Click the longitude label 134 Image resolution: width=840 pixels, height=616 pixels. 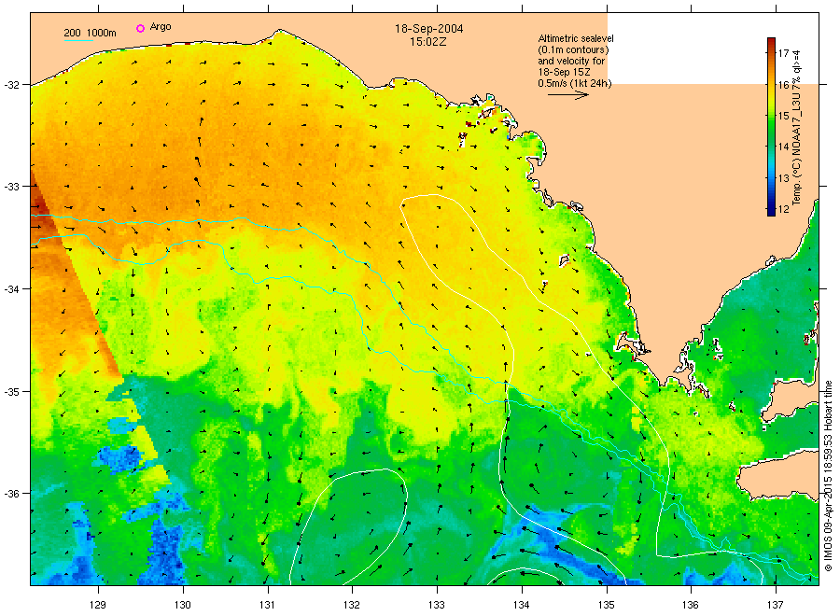click(x=521, y=606)
